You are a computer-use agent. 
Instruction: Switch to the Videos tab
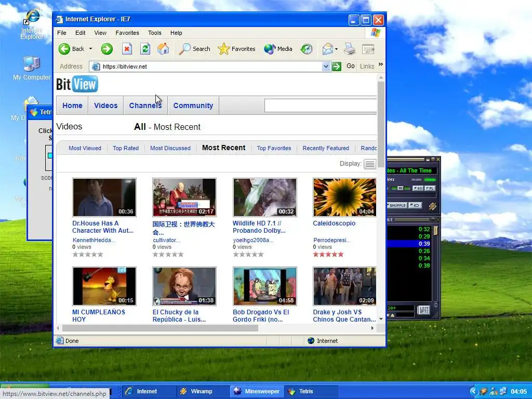106,105
